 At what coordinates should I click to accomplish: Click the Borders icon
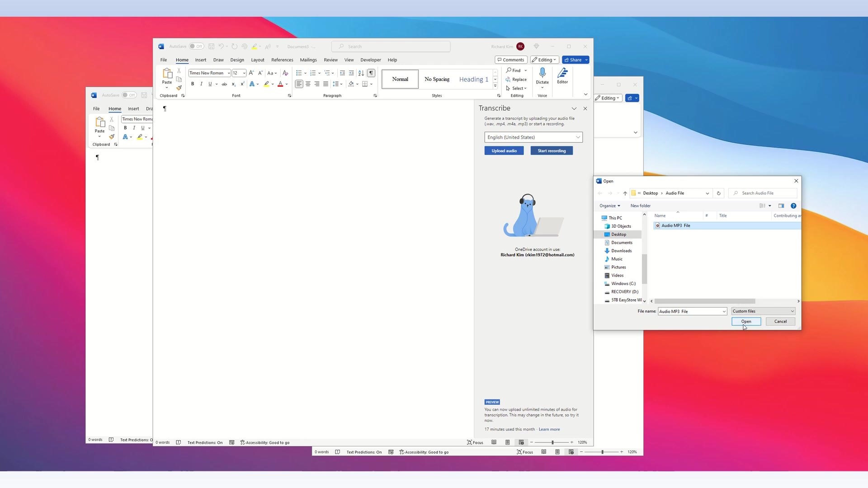tap(365, 84)
